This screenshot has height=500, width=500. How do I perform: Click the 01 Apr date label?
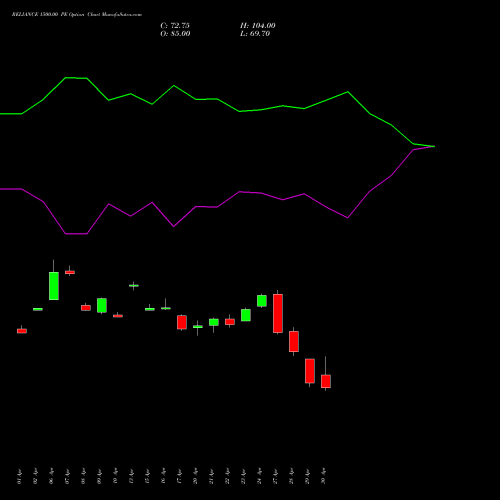(x=19, y=476)
